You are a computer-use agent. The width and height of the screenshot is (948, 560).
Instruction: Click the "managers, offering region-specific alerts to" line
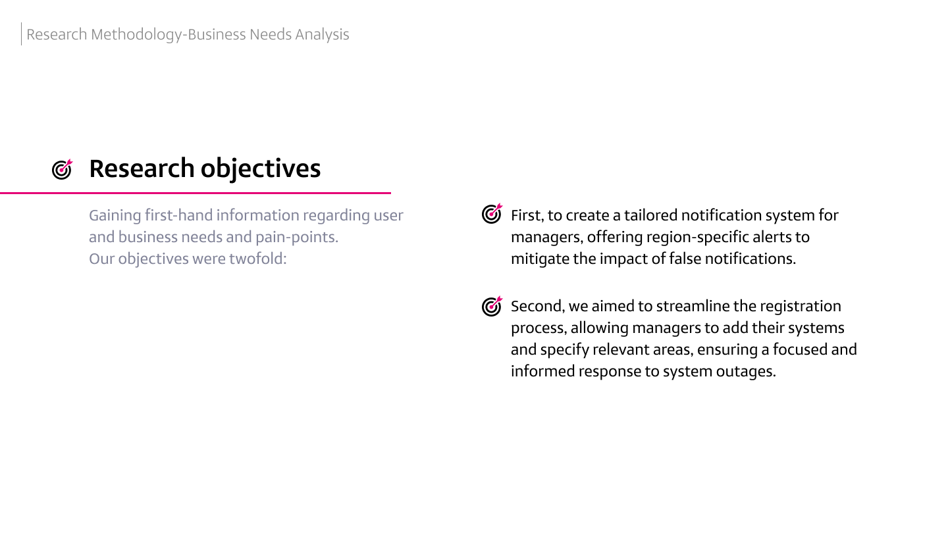coord(660,237)
